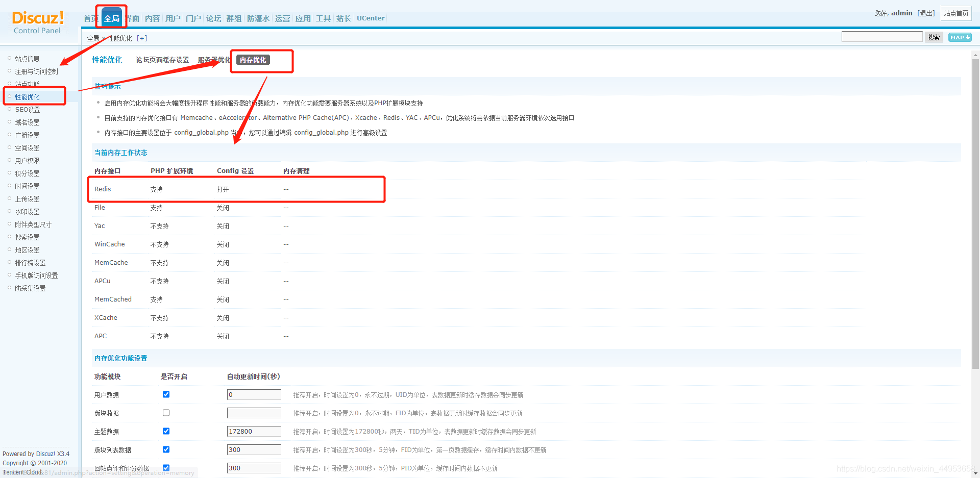Open 时间设置 in the sidebar
Viewport: 980px width, 478px height.
tap(28, 186)
